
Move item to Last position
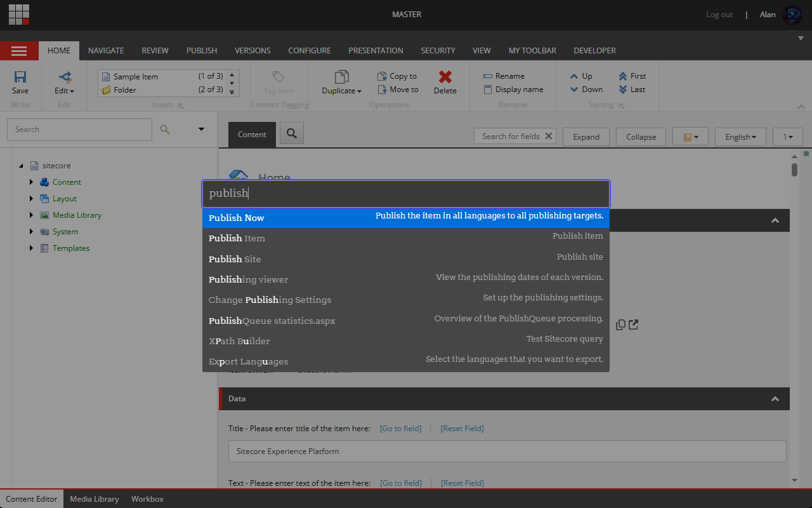(632, 90)
